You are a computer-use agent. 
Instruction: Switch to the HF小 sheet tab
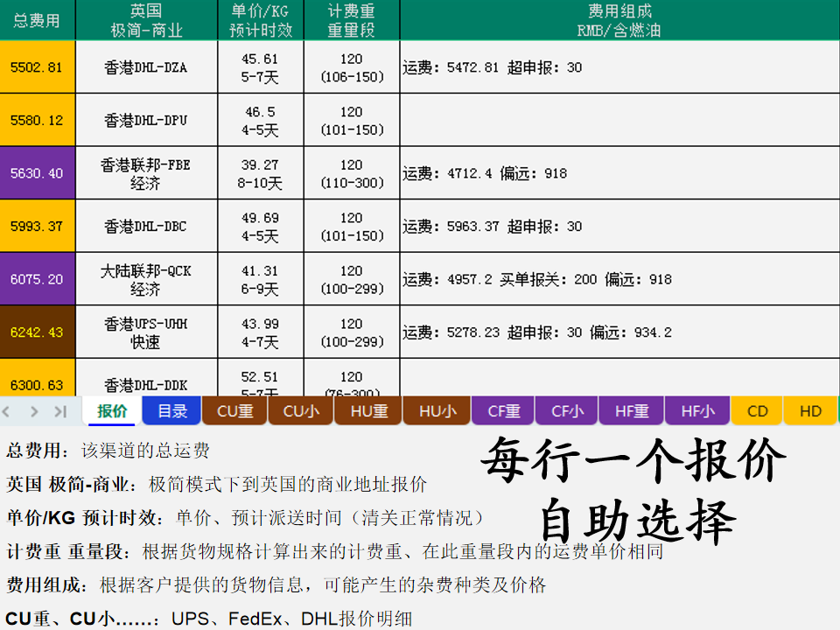pyautogui.click(x=697, y=411)
